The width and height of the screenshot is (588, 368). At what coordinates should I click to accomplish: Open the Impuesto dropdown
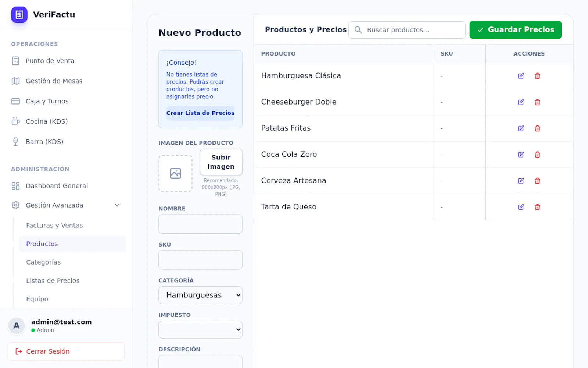200,330
